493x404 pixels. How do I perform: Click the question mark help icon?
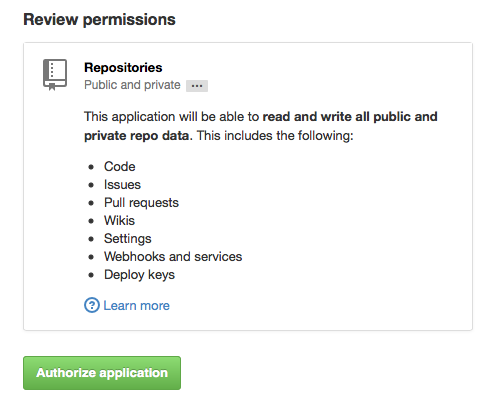[92, 305]
